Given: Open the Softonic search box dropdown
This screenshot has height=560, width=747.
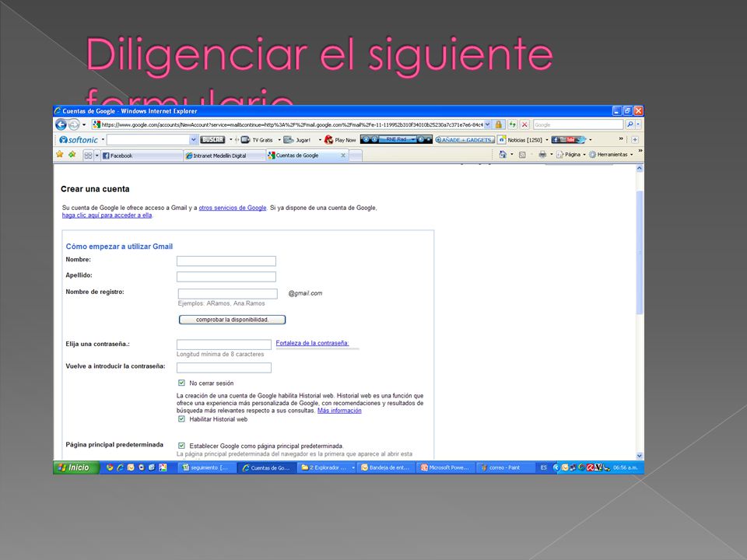Looking at the screenshot, I should coord(193,140).
